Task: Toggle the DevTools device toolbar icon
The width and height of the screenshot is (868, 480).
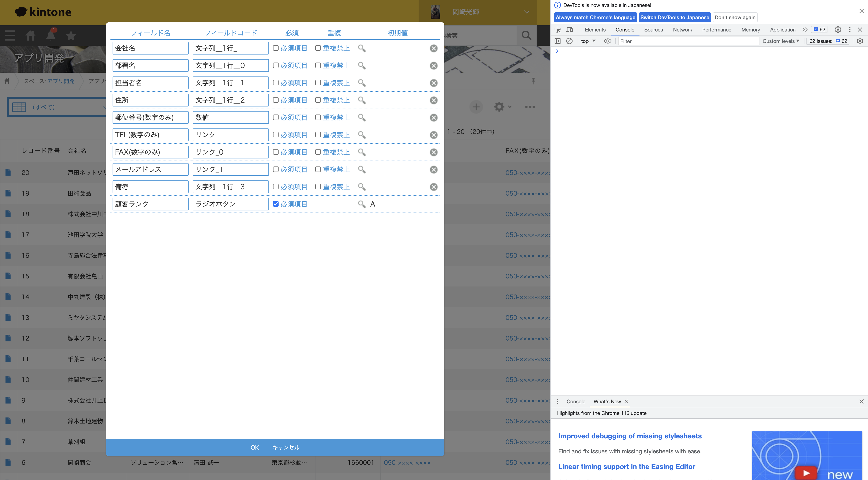Action: [570, 30]
